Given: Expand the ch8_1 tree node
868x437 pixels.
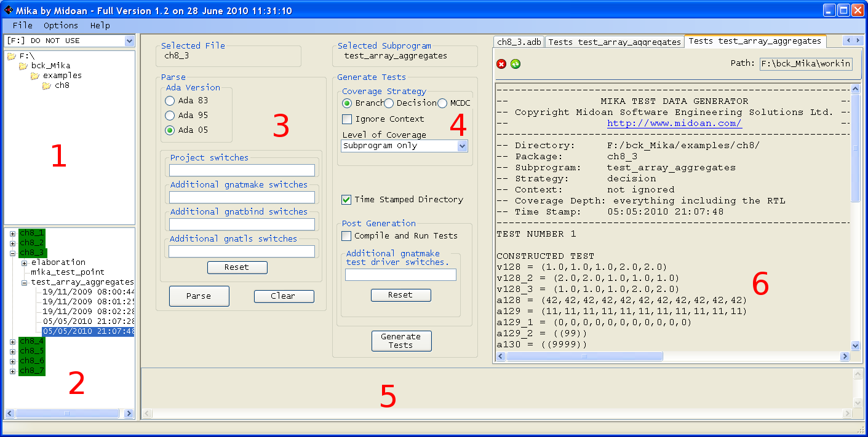Looking at the screenshot, I should [12, 234].
